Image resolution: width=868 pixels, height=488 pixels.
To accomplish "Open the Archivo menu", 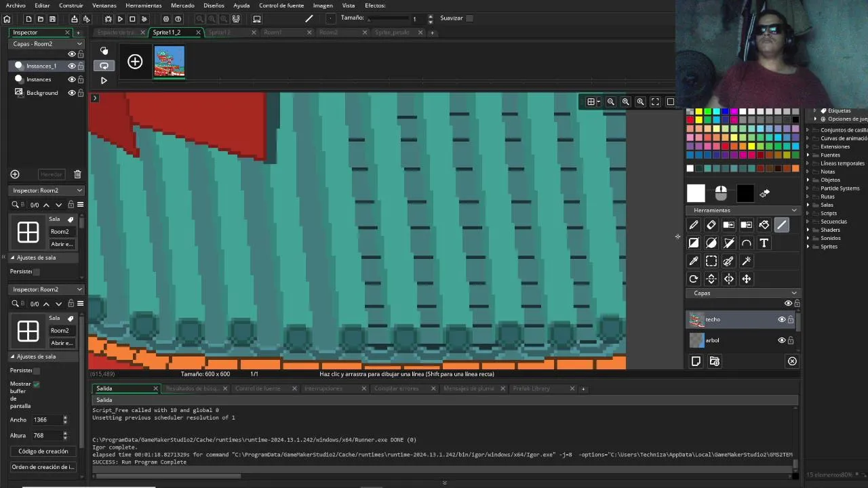I will click(x=16, y=5).
